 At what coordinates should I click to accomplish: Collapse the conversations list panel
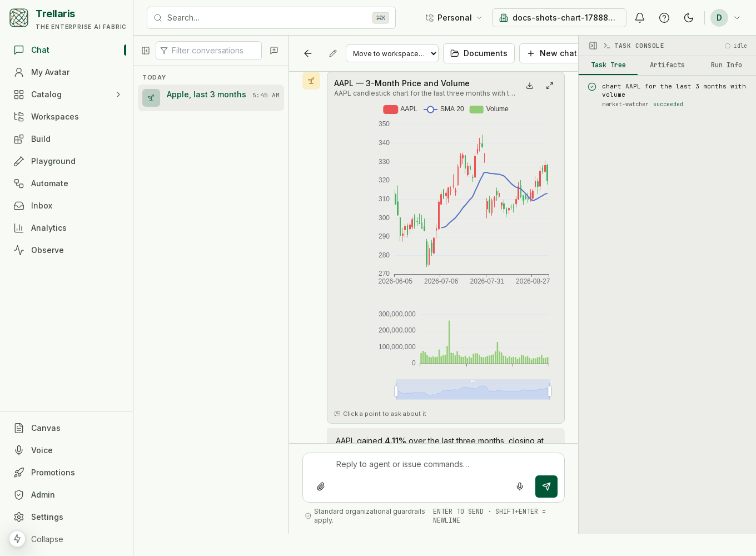(146, 51)
